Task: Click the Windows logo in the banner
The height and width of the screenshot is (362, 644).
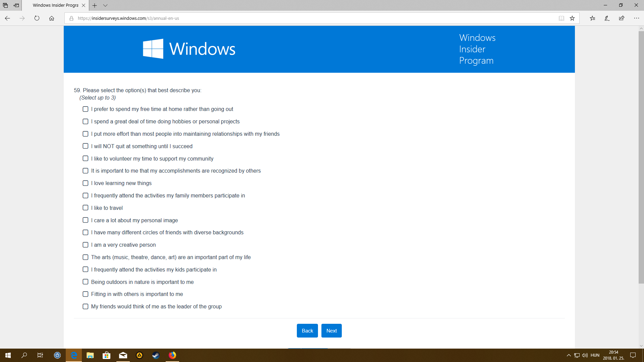Action: tap(189, 49)
